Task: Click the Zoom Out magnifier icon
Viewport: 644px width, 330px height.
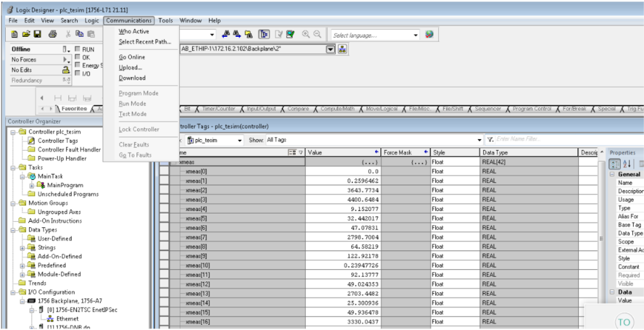Action: [317, 34]
